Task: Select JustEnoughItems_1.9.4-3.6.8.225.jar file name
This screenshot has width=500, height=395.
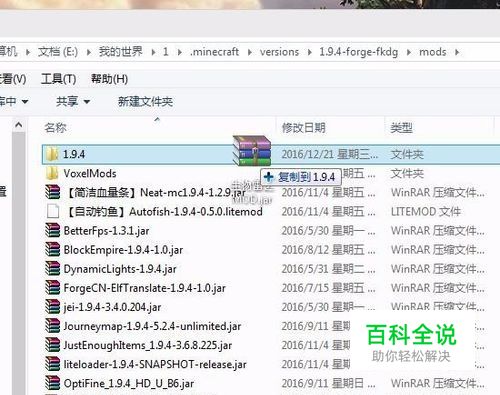Action: pos(148,345)
